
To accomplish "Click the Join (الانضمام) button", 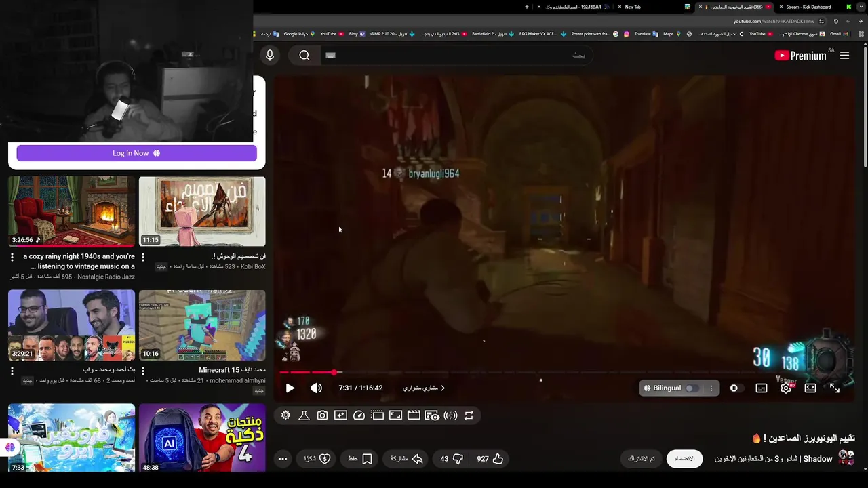I will (684, 459).
